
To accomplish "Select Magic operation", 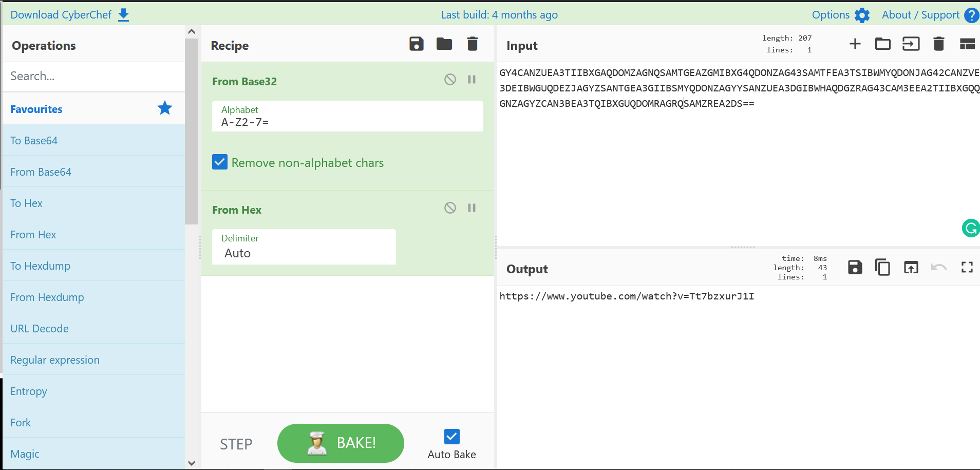I will [93, 454].
